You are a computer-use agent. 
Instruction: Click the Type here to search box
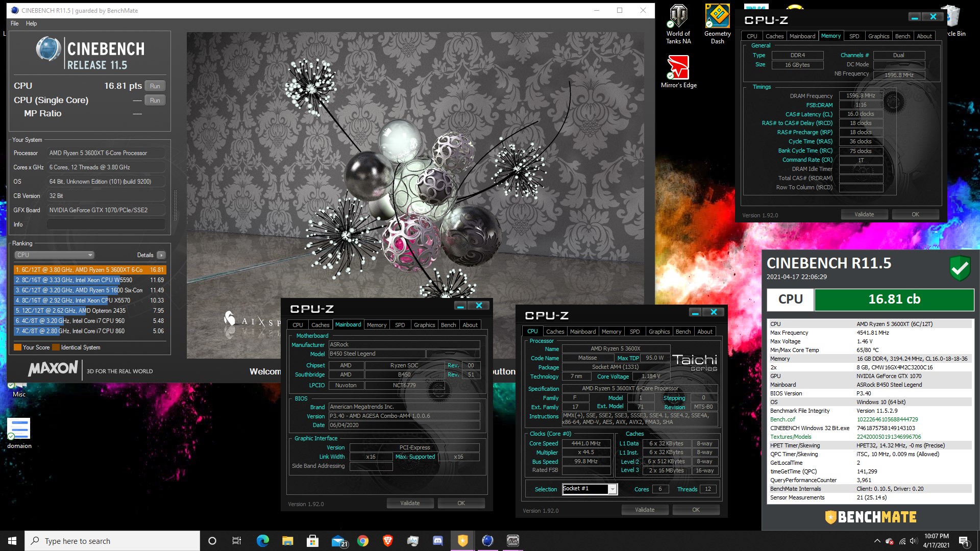[x=112, y=541]
